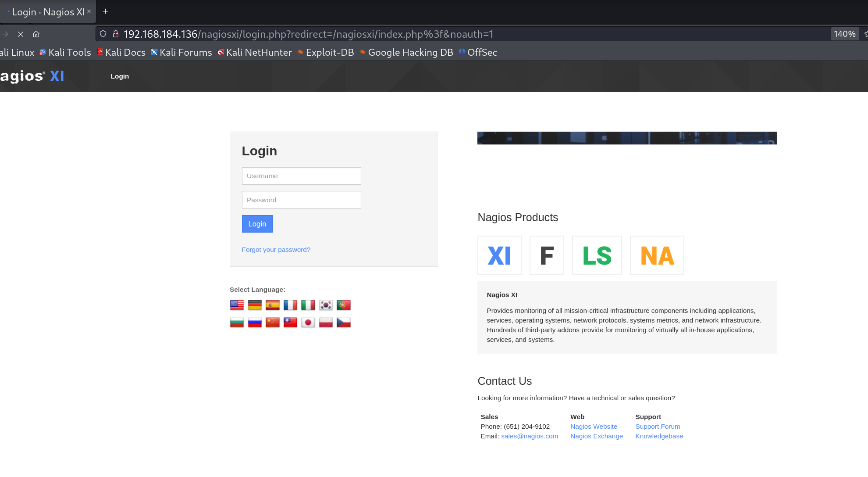
Task: Open Exploit-DB bookmark
Action: point(326,53)
